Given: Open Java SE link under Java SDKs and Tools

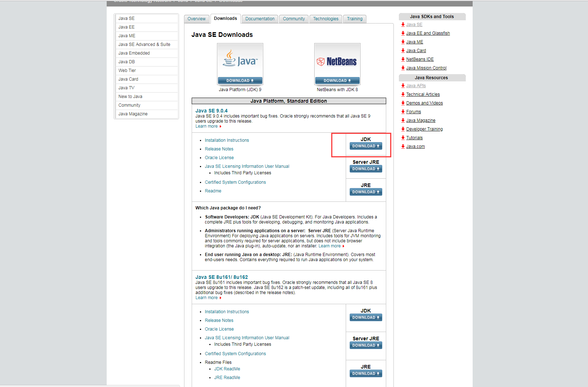Looking at the screenshot, I should [x=414, y=25].
